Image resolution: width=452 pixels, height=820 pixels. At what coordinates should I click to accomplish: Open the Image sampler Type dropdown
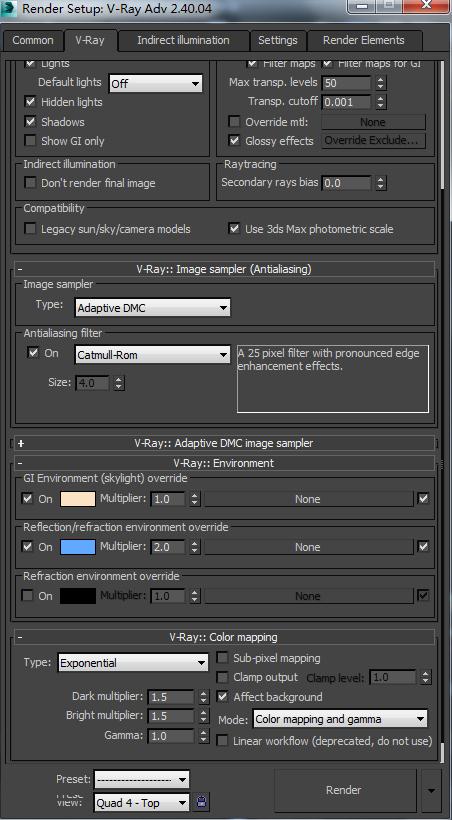tap(153, 308)
